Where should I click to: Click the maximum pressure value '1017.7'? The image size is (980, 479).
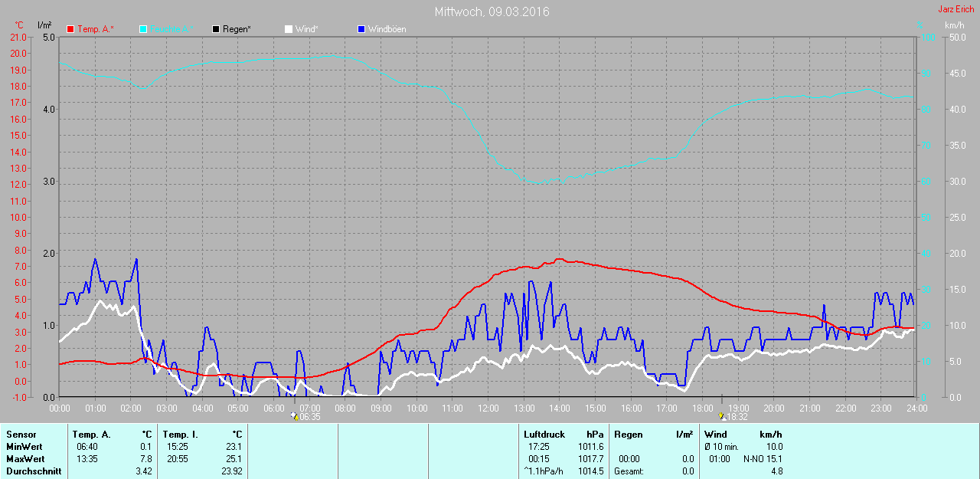pos(591,459)
